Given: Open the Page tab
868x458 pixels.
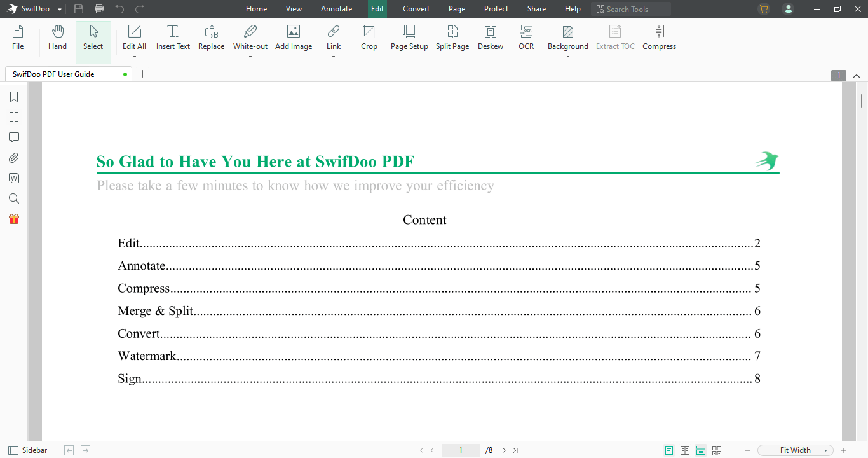Looking at the screenshot, I should (457, 9).
